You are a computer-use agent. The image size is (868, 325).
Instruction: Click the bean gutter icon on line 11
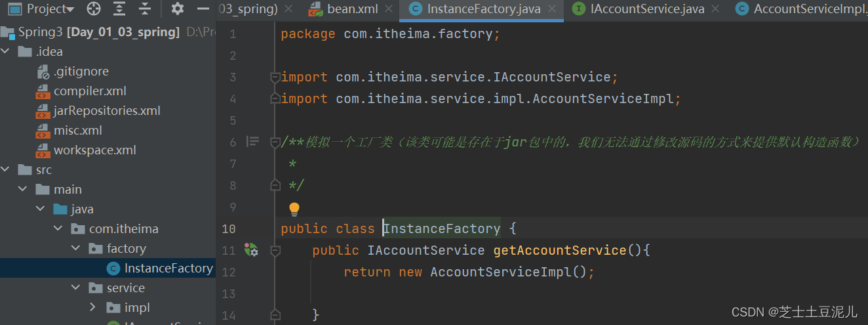pos(251,249)
